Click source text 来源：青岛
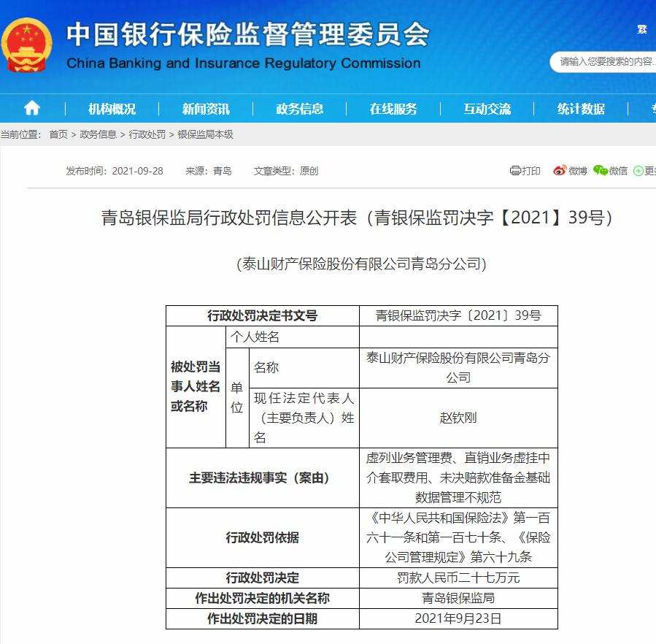Image resolution: width=656 pixels, height=644 pixels. [209, 171]
